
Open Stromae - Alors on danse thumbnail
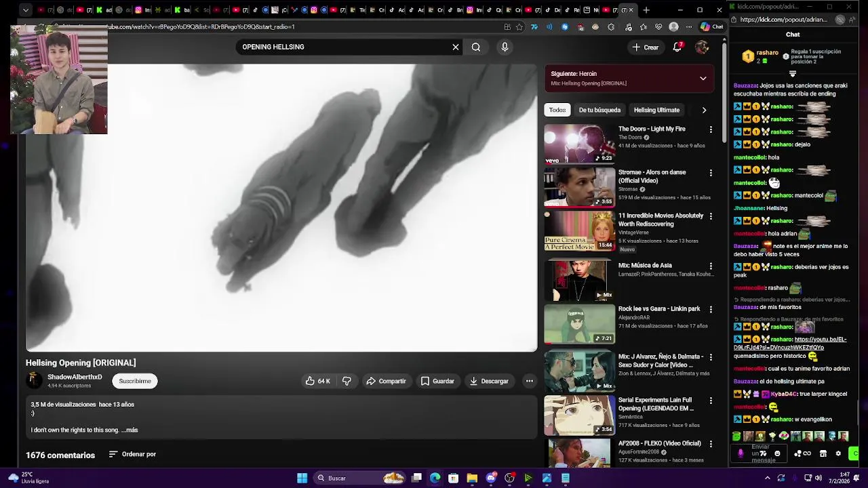pyautogui.click(x=579, y=187)
